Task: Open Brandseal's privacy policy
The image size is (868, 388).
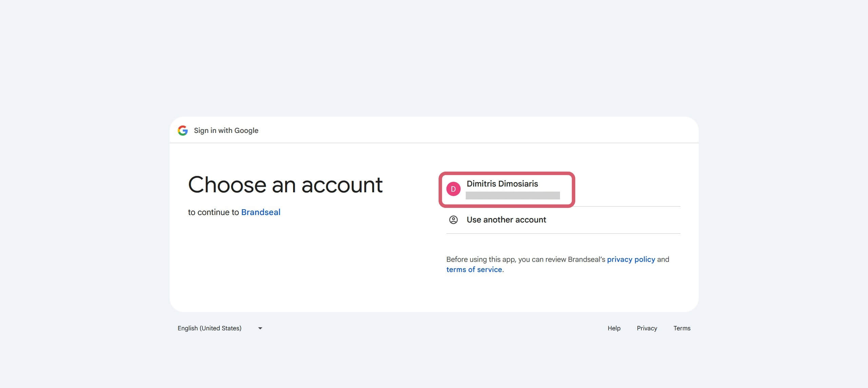Action: [x=631, y=259]
